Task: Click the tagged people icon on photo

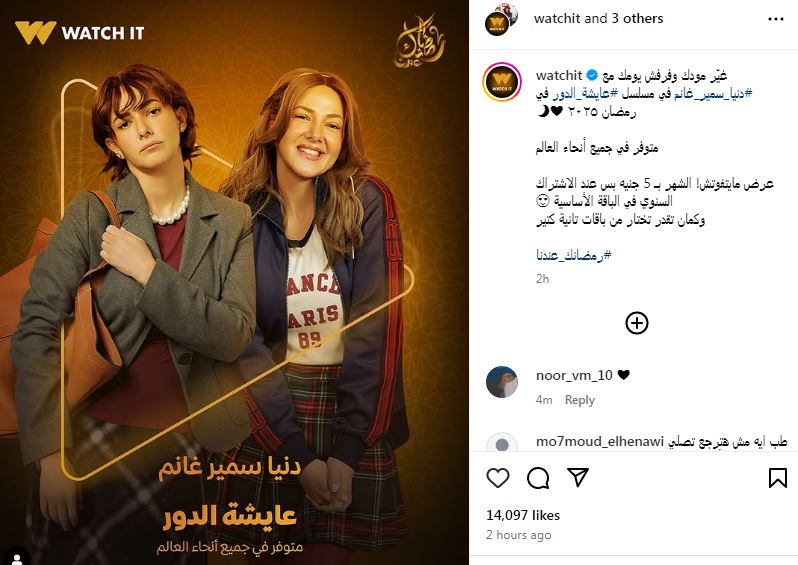Action: (17, 557)
